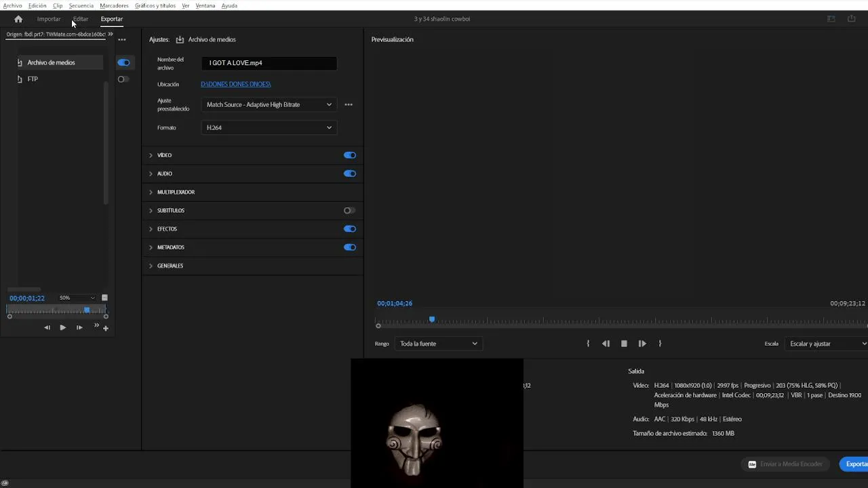Click the 00;00;01;22 source timecode
The height and width of the screenshot is (488, 868).
pyautogui.click(x=27, y=298)
